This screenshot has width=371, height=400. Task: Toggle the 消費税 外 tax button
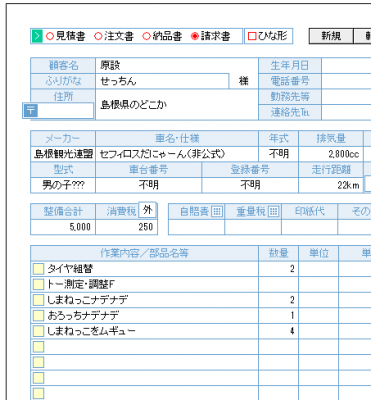tap(147, 210)
